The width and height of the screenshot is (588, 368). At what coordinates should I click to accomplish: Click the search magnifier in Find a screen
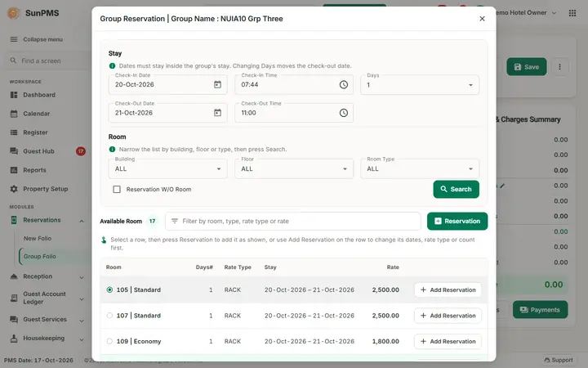14,61
